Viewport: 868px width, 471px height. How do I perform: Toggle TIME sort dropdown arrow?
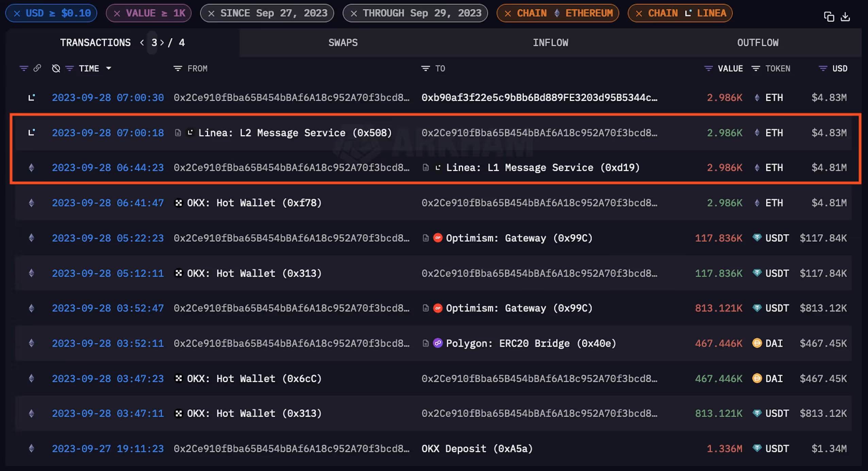pos(109,68)
